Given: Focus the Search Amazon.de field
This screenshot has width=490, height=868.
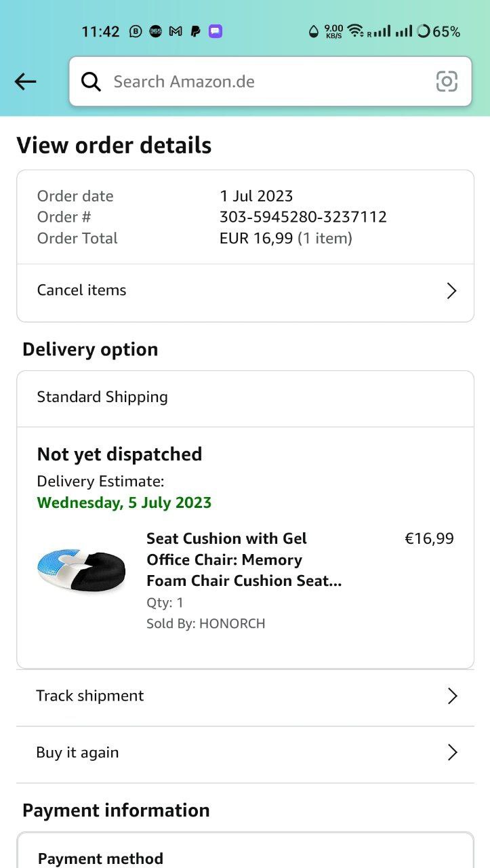Looking at the screenshot, I should pyautogui.click(x=264, y=82).
